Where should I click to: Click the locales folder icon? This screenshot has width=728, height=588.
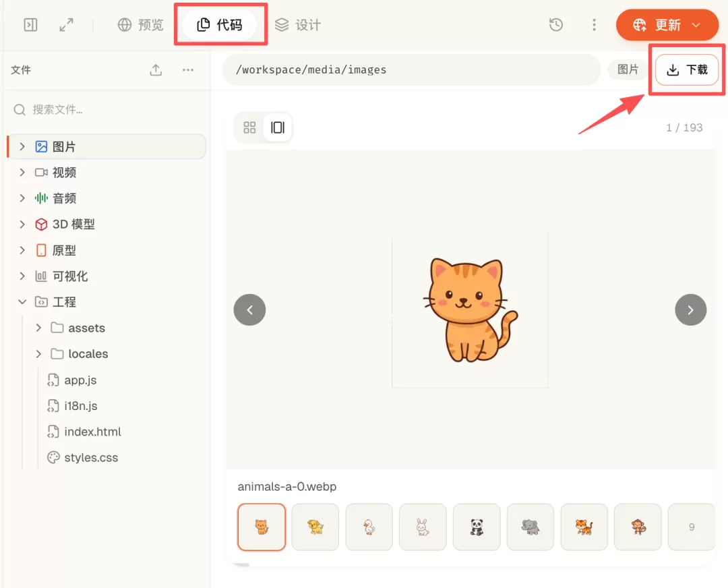pos(57,354)
